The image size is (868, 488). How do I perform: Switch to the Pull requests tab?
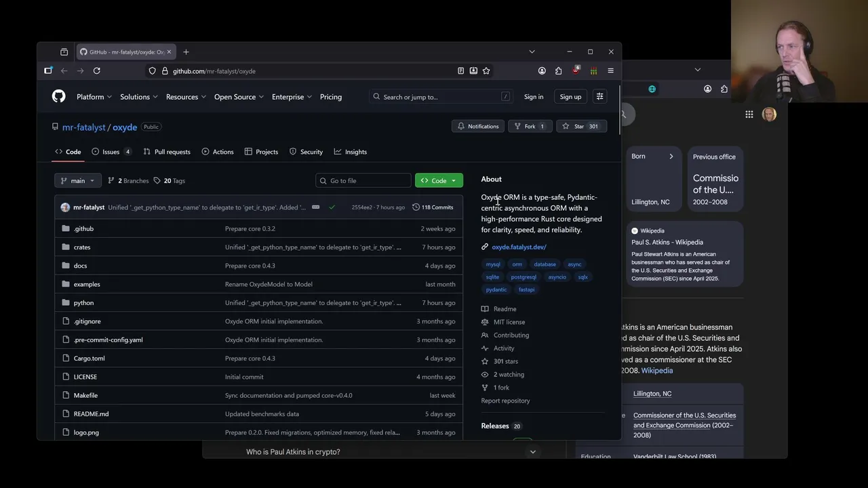coord(167,152)
